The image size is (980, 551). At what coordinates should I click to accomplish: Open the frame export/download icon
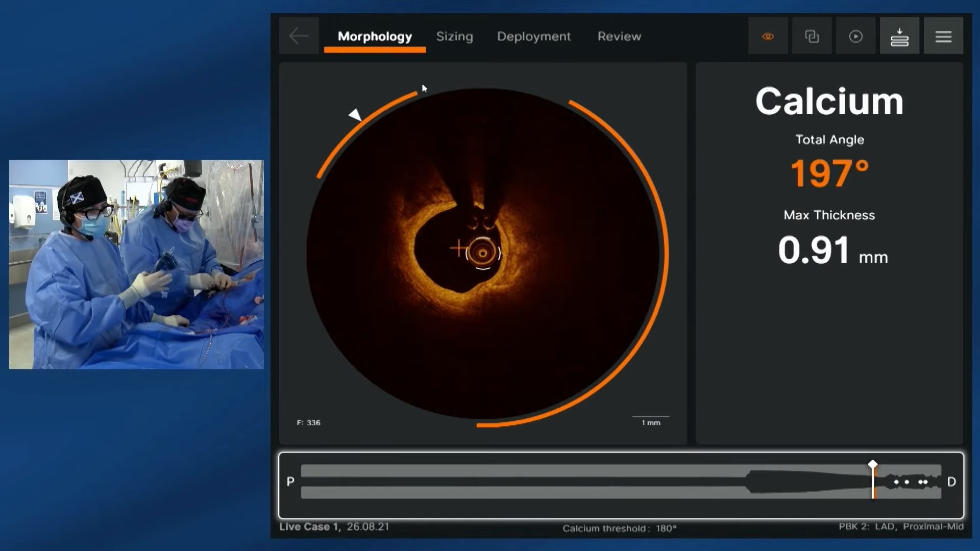[899, 36]
